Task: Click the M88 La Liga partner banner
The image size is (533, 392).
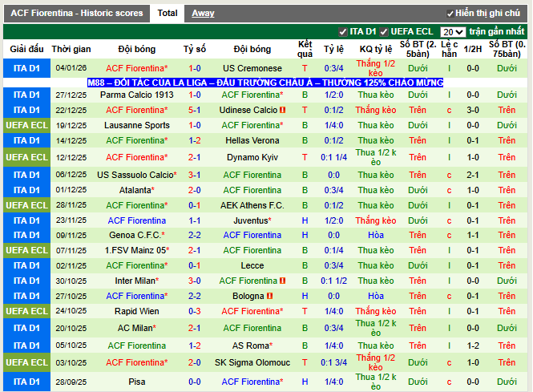Action: click(x=265, y=83)
